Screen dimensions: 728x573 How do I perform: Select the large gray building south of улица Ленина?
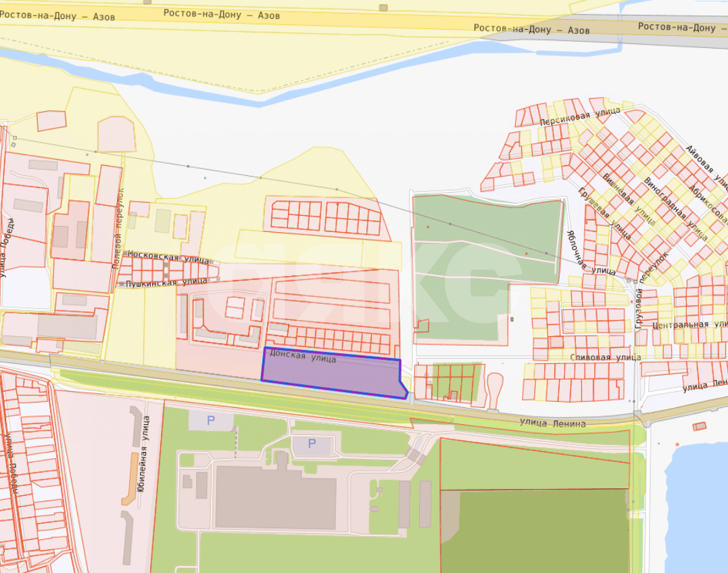click(x=275, y=498)
